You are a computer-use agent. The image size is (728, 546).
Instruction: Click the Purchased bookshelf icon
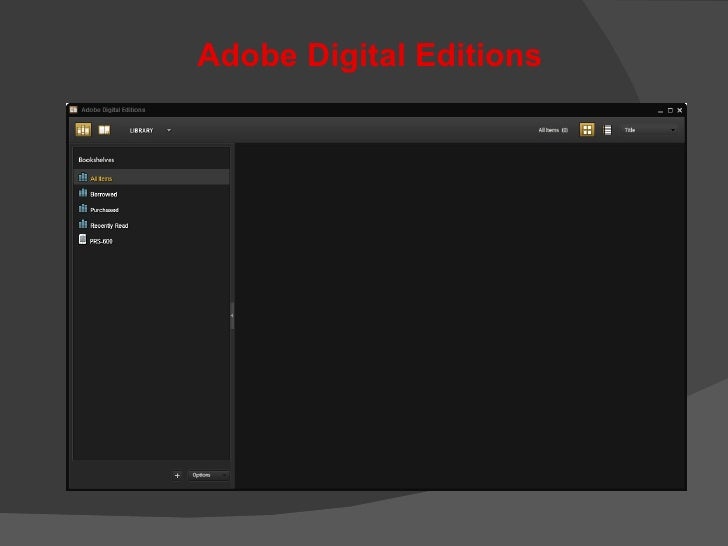pos(83,208)
